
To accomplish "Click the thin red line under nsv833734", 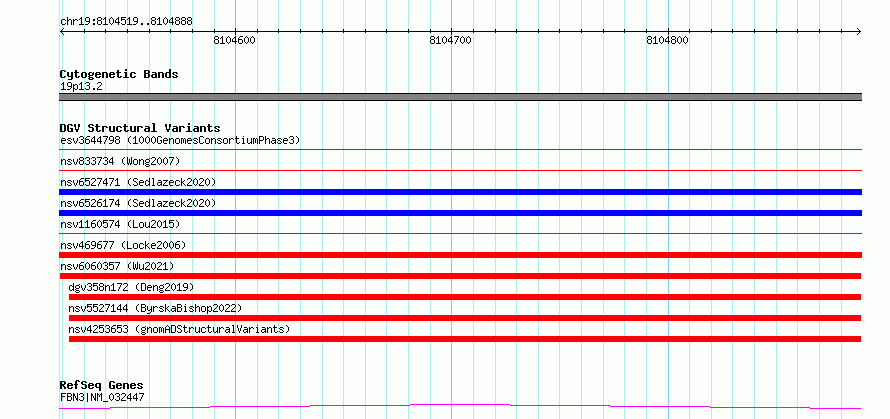I will tap(460, 170).
